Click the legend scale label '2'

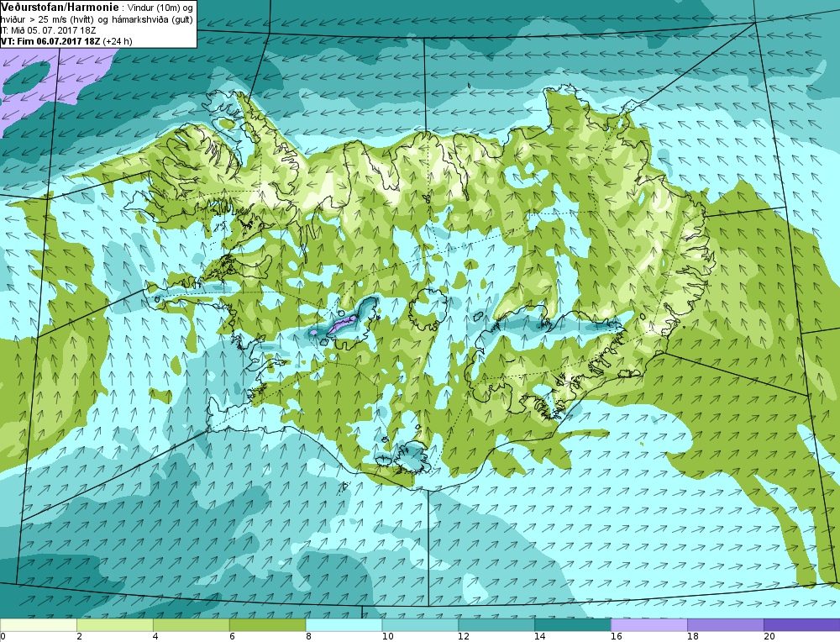click(79, 637)
